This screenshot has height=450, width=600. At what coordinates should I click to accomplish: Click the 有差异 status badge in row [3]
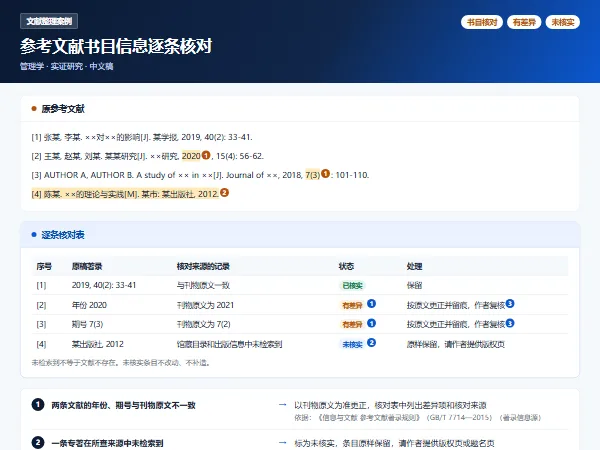[x=352, y=324]
